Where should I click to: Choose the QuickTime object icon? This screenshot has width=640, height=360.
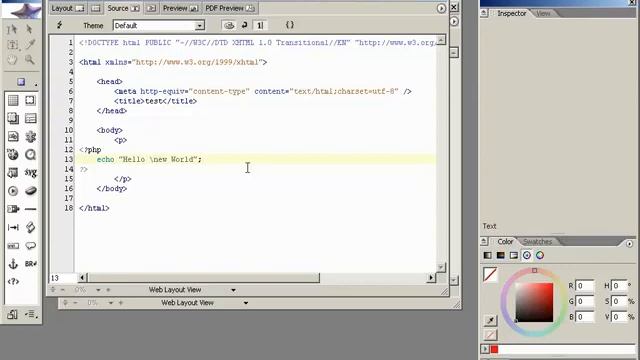point(30,155)
